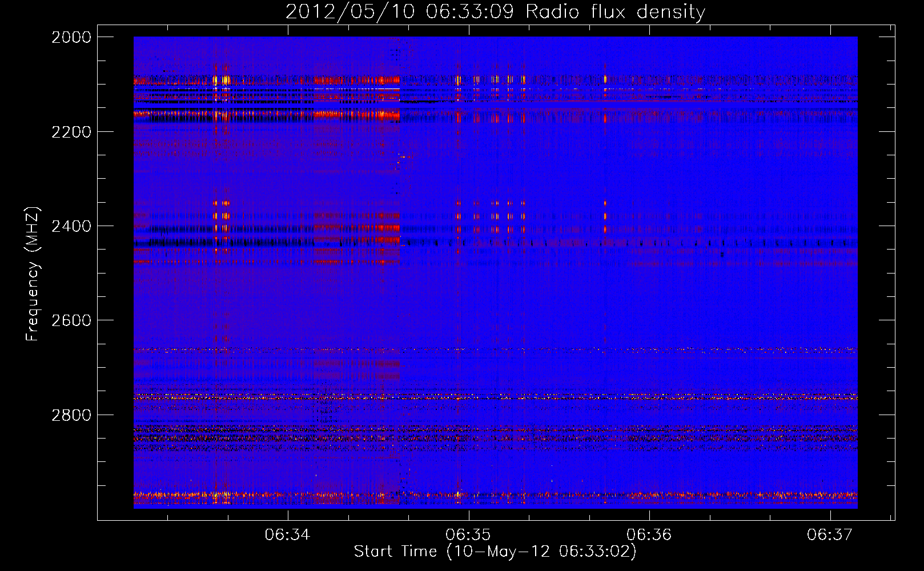
Task: Click the plot title "2012/05/10 06:33:09 Radio flux density"
Action: tap(495, 12)
